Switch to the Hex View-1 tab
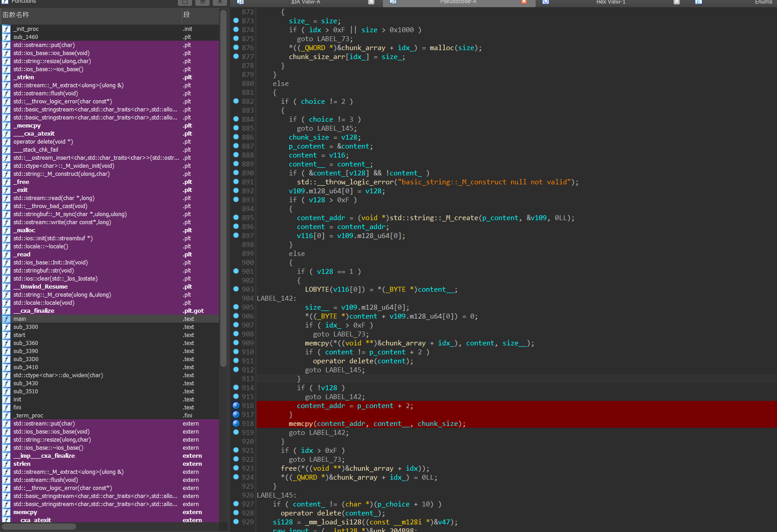The width and height of the screenshot is (777, 532). [x=610, y=2]
